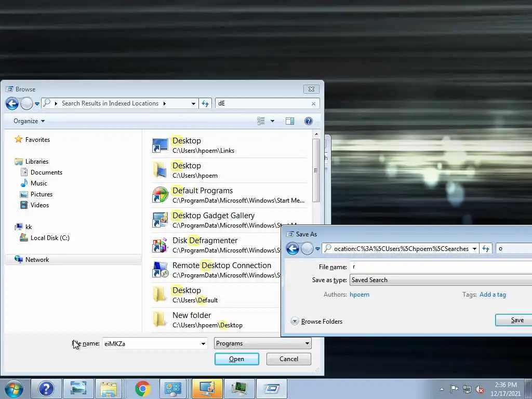Open the Action Center flag icon
532x399 pixels.
coord(454,389)
